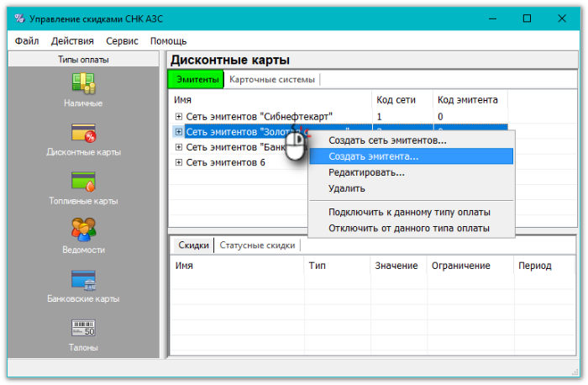Switch to the Карточные системы tab
The image size is (588, 385).
tap(272, 80)
